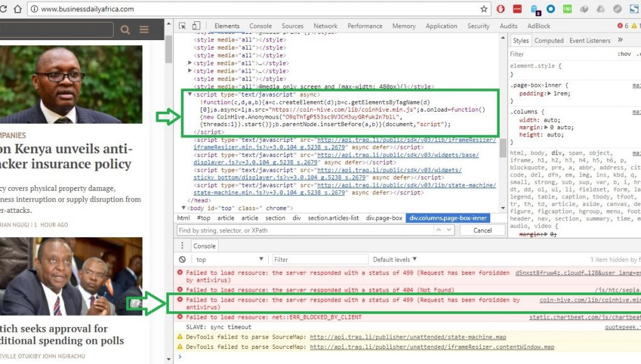641x364 pixels.
Task: Click the news site search box
Action: coord(56,29)
